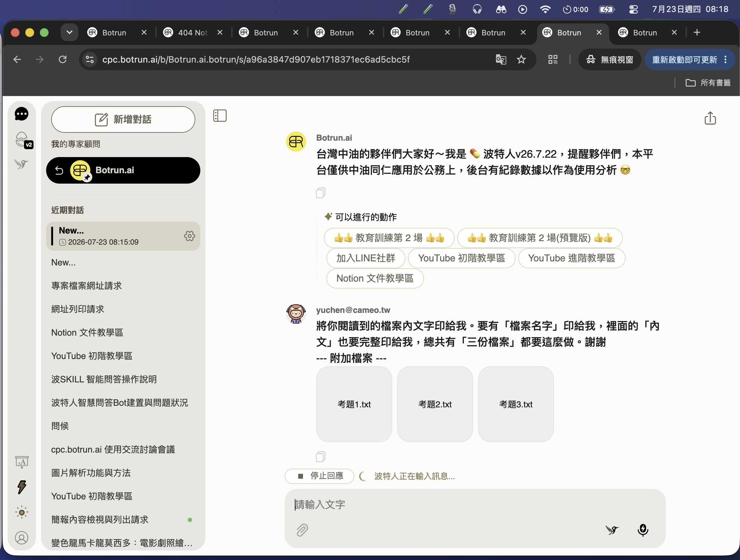Open the QR code grid icon in toolbar
The width and height of the screenshot is (740, 560).
click(553, 59)
